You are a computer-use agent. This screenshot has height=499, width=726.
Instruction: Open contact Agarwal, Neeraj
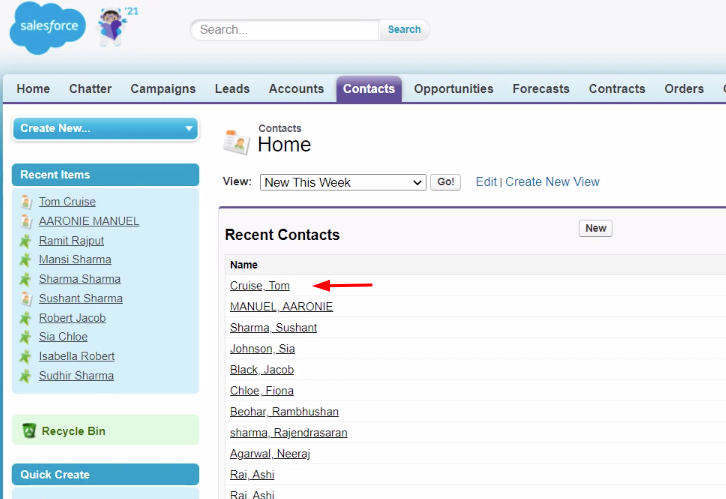tap(270, 454)
